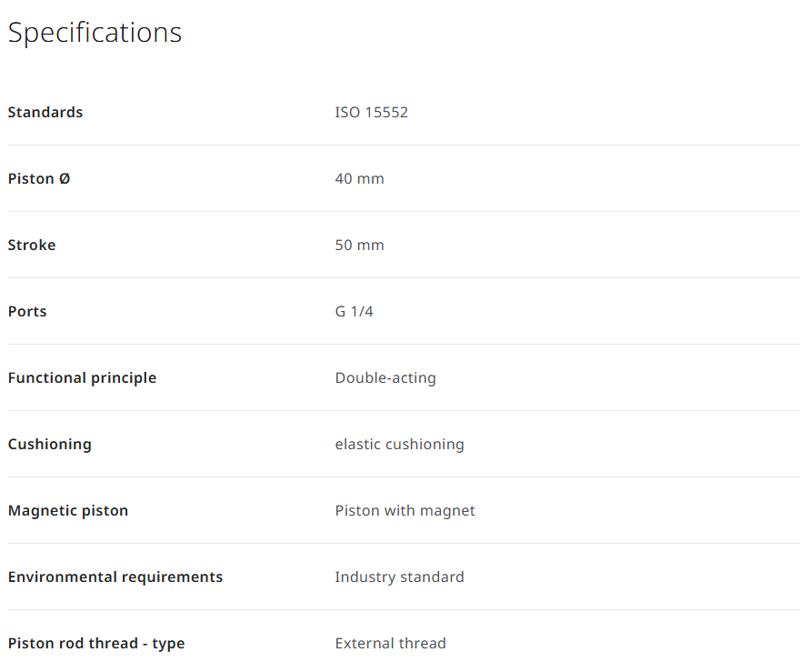This screenshot has height=672, width=800.
Task: Select the Cushioning label
Action: coord(50,445)
